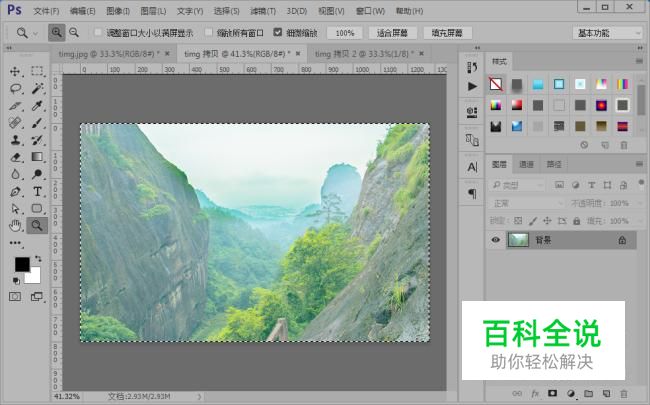Select the Rectangular Marquee tool
Viewport: 650px width, 405px height.
click(x=37, y=71)
